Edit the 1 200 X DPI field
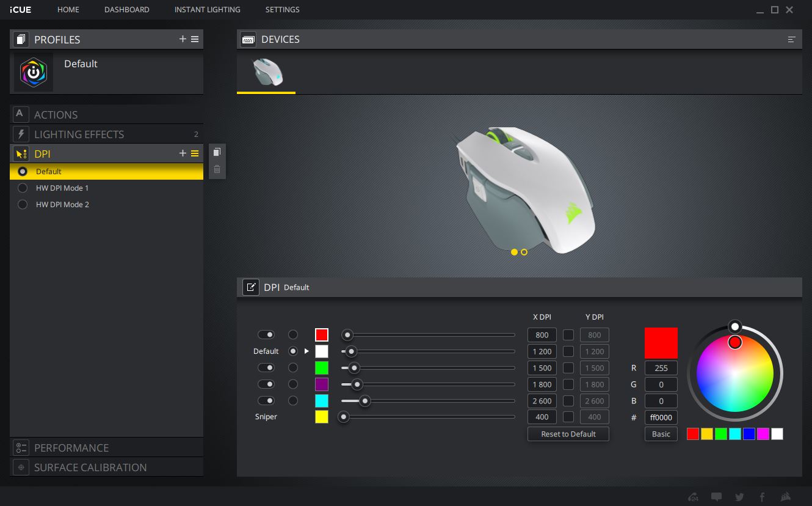 coord(542,351)
